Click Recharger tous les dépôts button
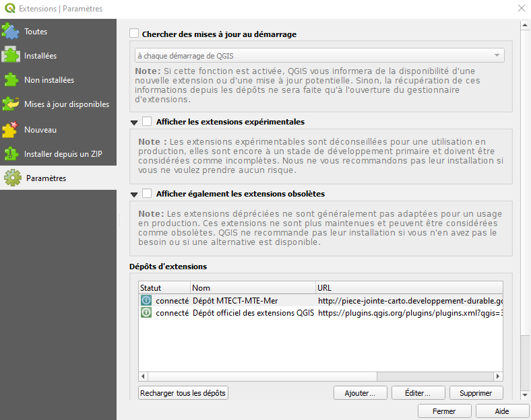Screen dimensions: 531x420 [183, 393]
